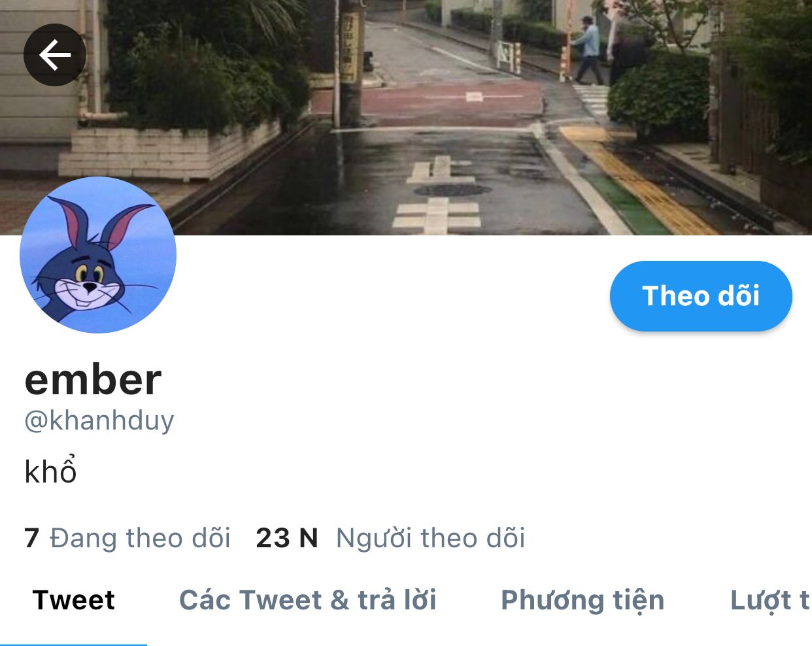Click the blue underline under Tweet tab

click(x=73, y=644)
